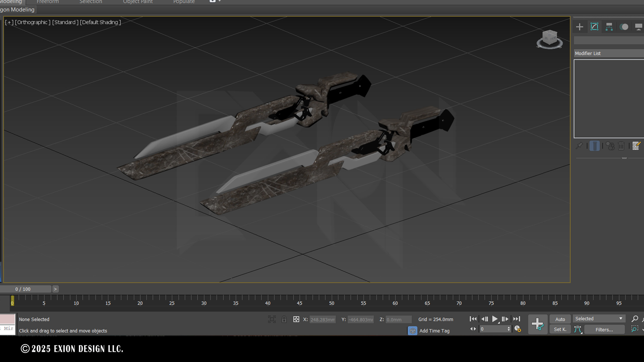The image size is (644, 362).
Task: Toggle Auto Key mode
Action: click(x=560, y=319)
